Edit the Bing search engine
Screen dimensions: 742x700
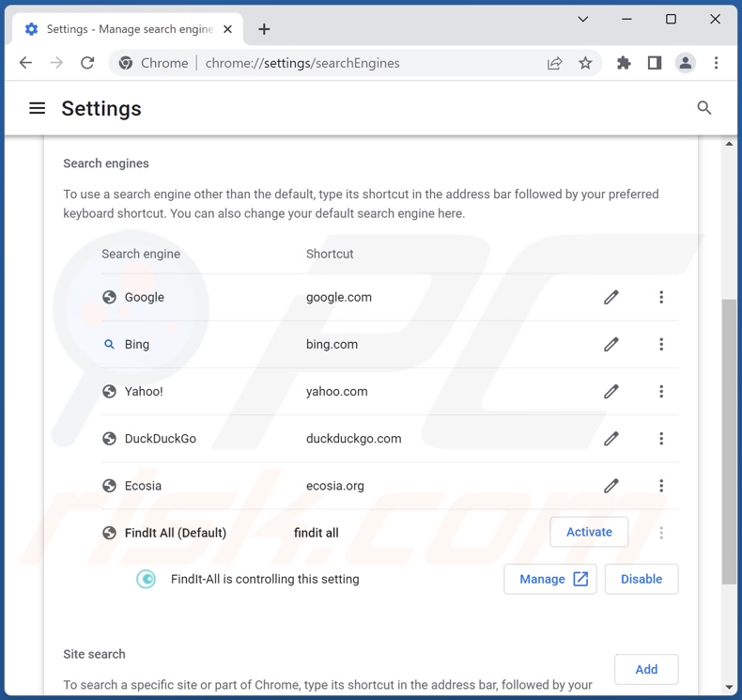[x=611, y=345]
